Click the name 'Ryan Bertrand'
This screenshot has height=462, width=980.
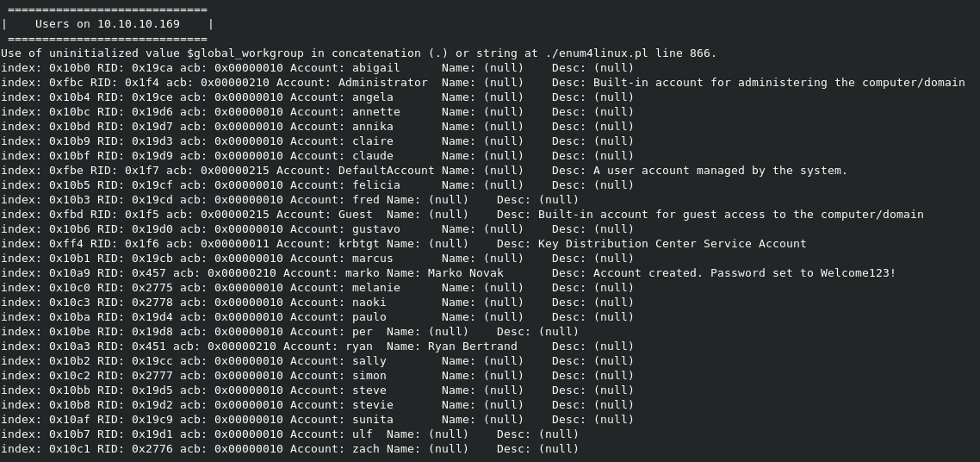[x=472, y=346]
